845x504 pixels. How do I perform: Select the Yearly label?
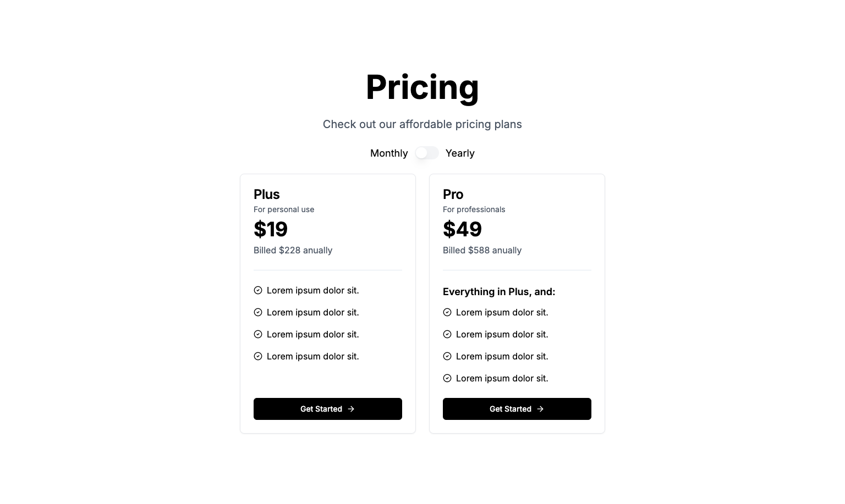pyautogui.click(x=460, y=153)
